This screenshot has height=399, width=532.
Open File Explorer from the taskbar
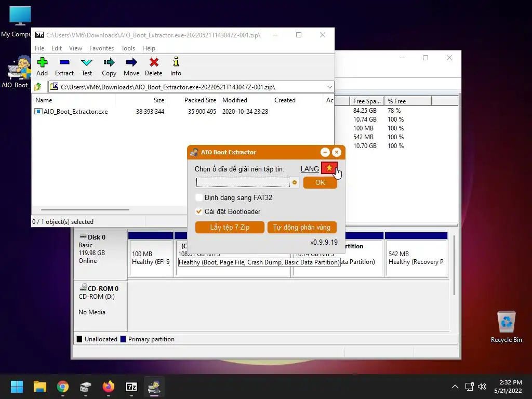coord(39,387)
